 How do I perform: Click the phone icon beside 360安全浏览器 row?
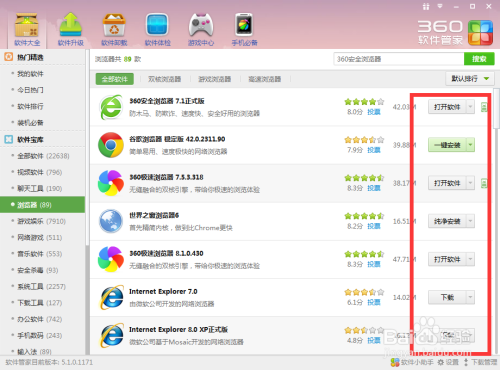click(484, 107)
